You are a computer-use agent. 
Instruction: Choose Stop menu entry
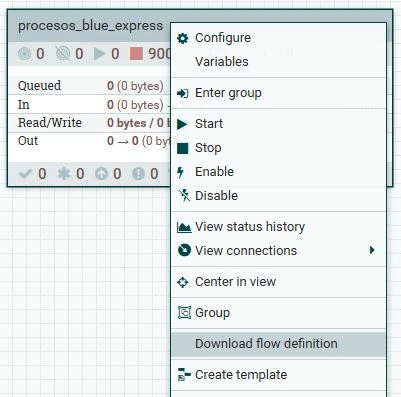pos(279,148)
